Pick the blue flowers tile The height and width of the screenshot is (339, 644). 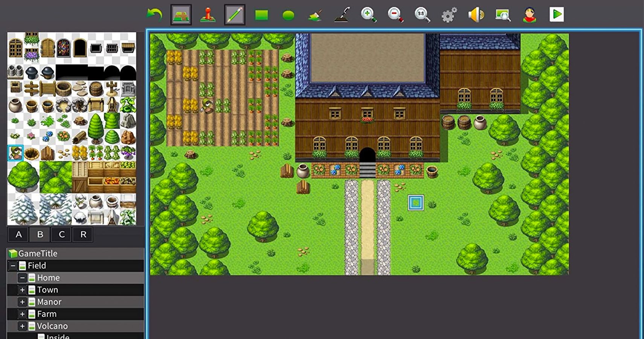coord(47,137)
